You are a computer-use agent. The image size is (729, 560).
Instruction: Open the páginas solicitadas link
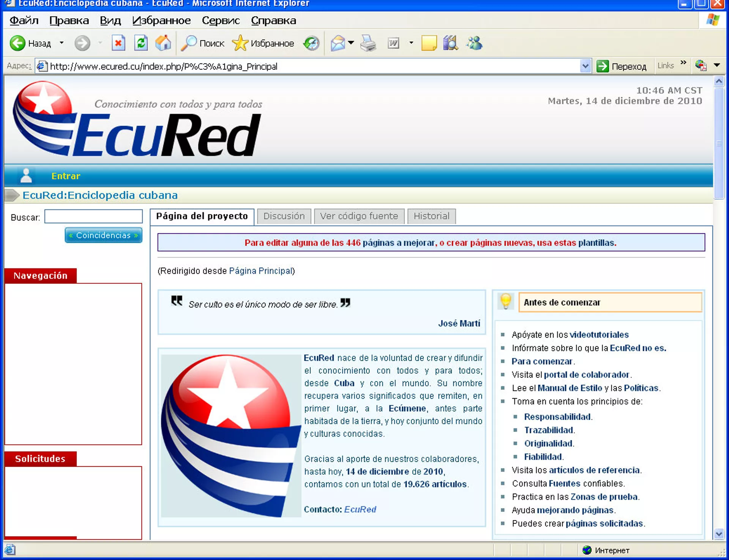point(604,524)
